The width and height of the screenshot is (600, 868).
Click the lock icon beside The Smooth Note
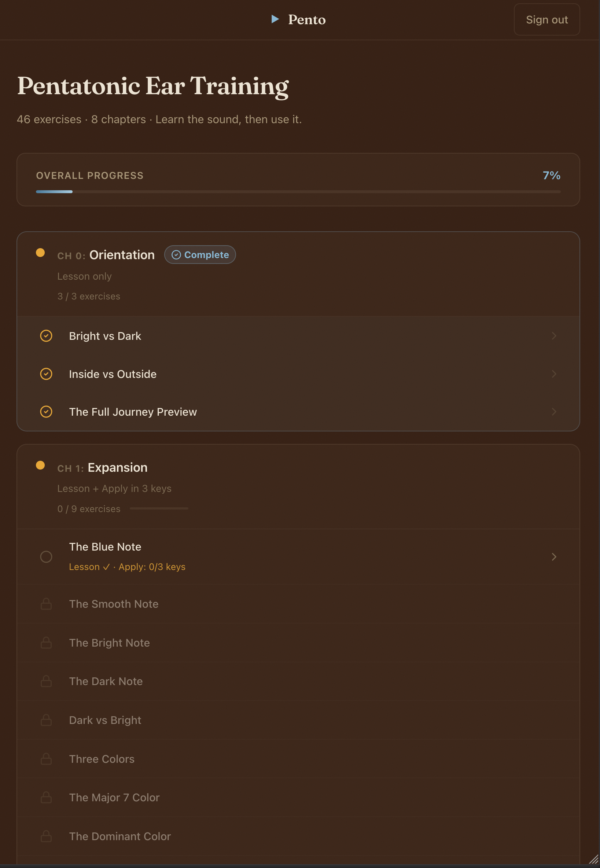(46, 604)
